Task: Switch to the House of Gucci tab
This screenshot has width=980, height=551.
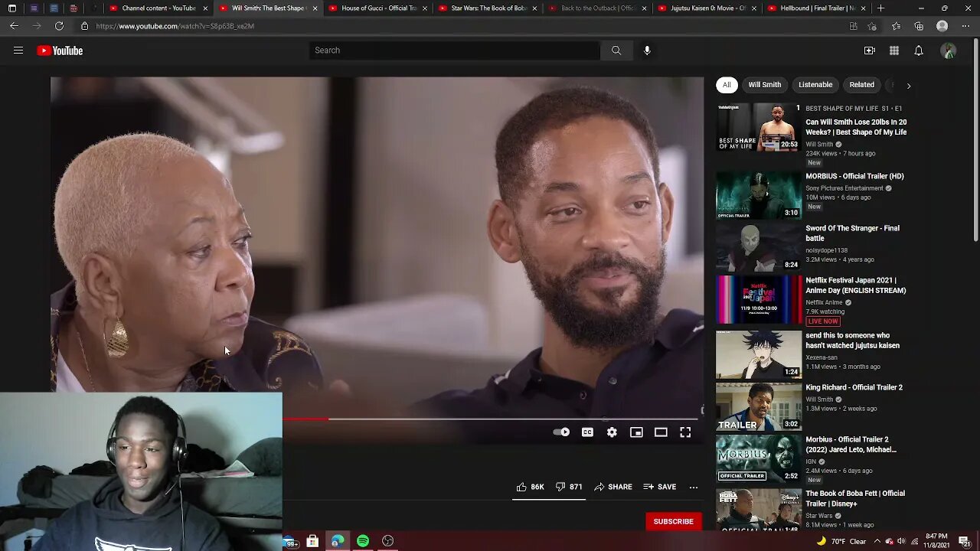Action: click(378, 8)
